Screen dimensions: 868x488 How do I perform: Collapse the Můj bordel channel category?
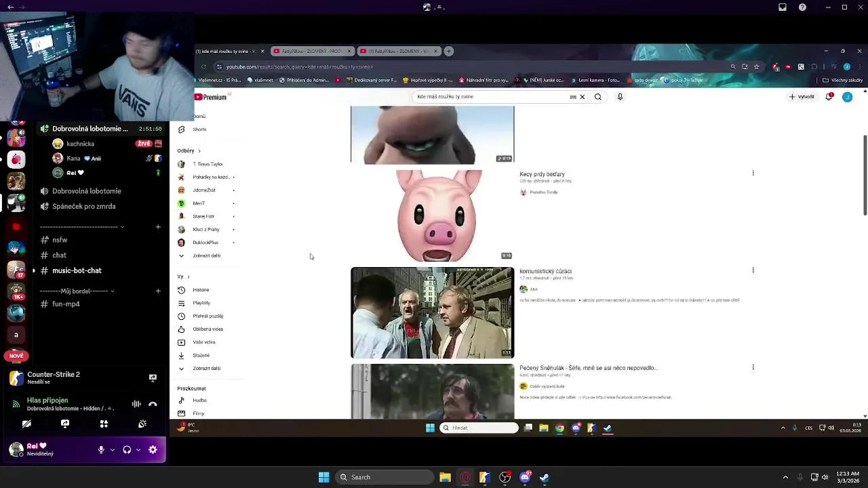pyautogui.click(x=77, y=291)
